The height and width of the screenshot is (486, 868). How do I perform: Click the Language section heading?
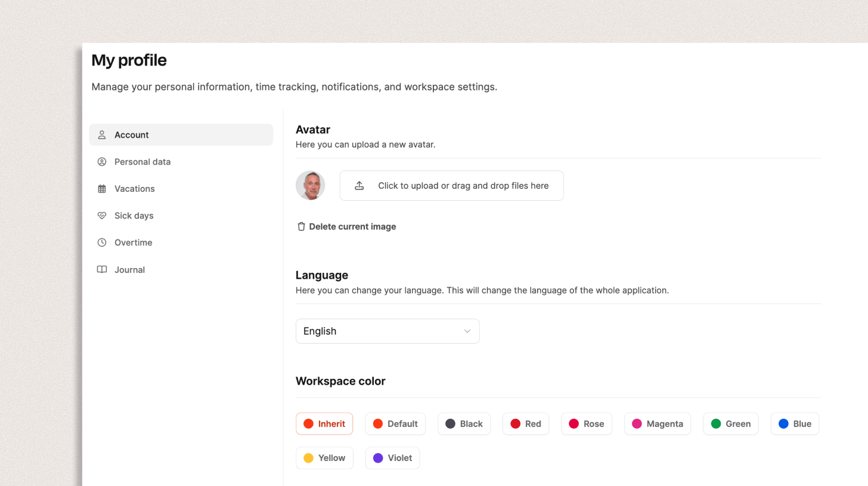point(322,275)
